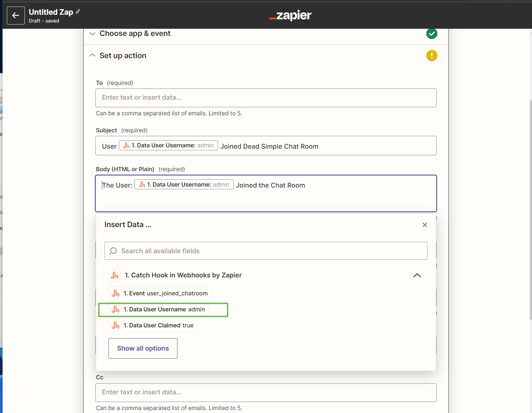Click the Cc email input field
Screen dimensions: 532x413
point(266,392)
